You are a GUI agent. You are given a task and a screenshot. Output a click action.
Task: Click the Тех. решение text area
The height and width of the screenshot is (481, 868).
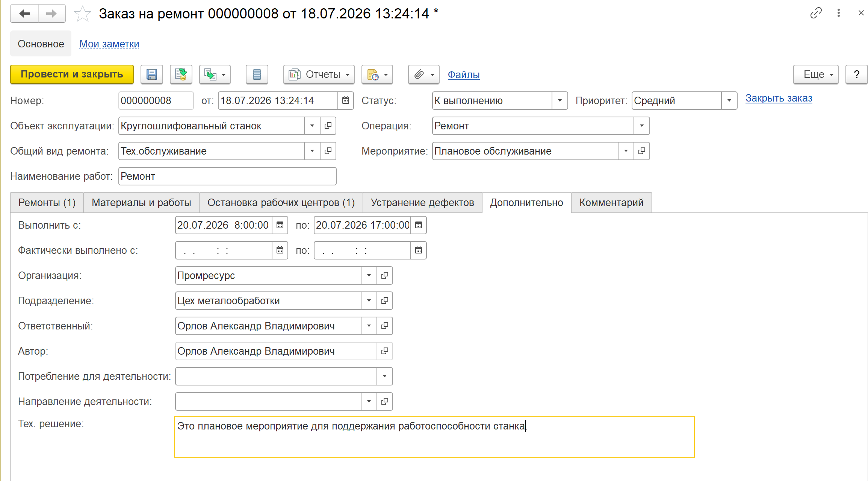pyautogui.click(x=434, y=437)
